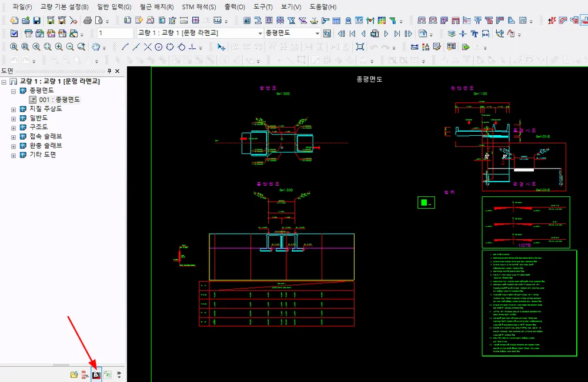Expand the 기타 도면 tree node
This screenshot has height=382, width=588.
click(14, 156)
